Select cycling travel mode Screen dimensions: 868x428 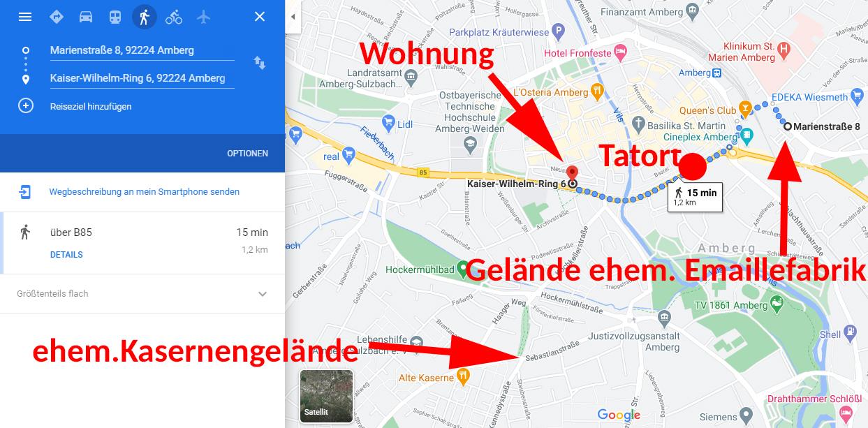click(174, 17)
